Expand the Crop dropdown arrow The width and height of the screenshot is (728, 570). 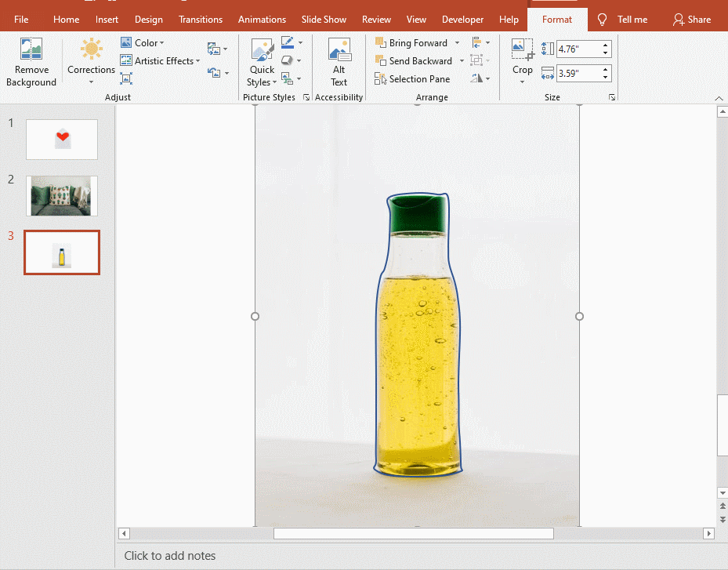click(523, 82)
